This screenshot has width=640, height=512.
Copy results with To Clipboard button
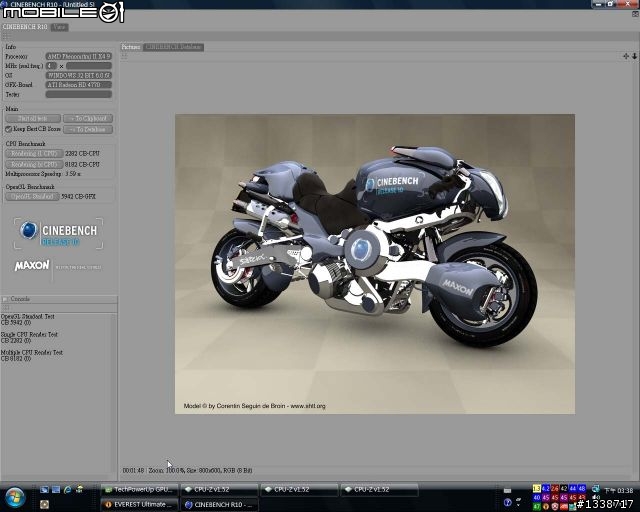(88, 118)
